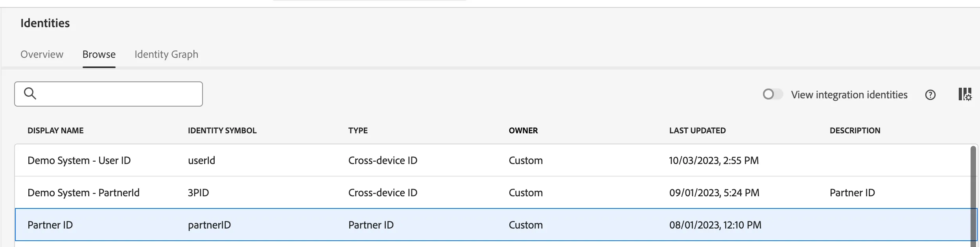Click the '08/01/2023, 12:10 PM' date cell

[x=715, y=225]
